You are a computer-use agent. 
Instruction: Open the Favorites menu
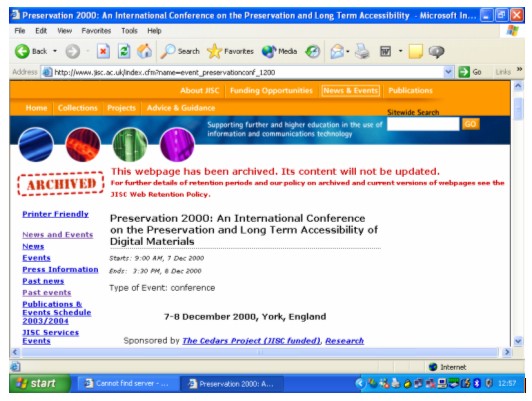[x=96, y=31]
